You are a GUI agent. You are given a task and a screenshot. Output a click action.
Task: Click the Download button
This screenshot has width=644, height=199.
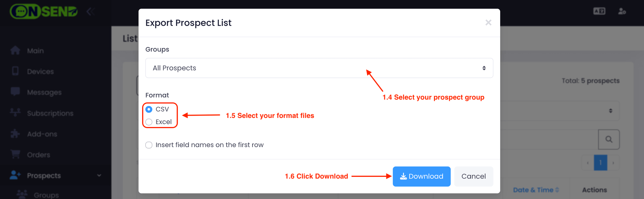(421, 176)
